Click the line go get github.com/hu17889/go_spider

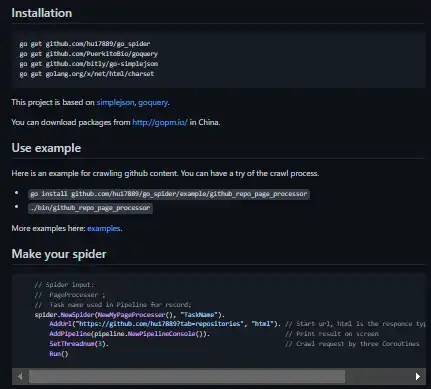point(85,44)
